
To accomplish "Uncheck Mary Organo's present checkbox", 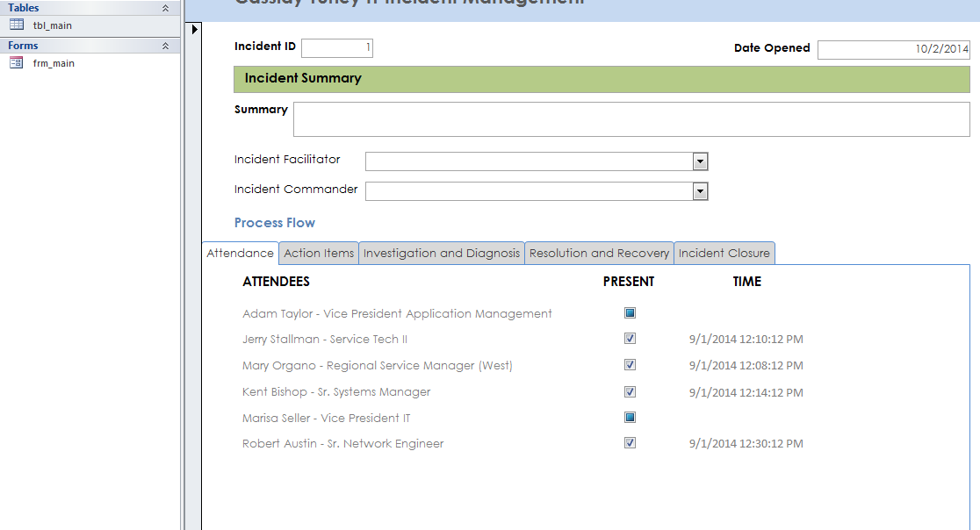I will [630, 365].
